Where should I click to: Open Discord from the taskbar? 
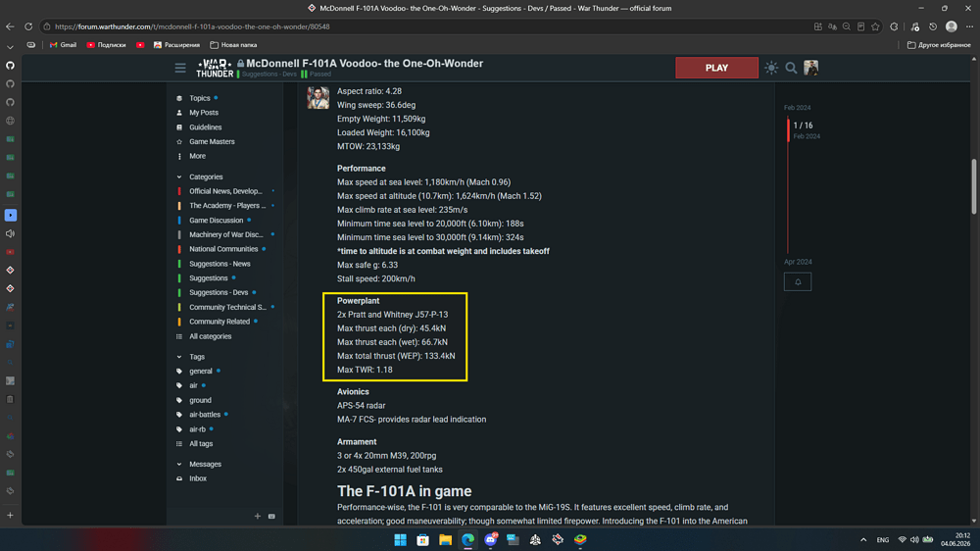click(x=491, y=540)
